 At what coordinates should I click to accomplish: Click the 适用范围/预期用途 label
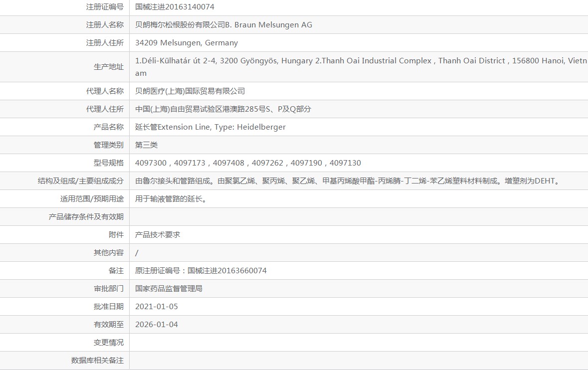coord(92,199)
